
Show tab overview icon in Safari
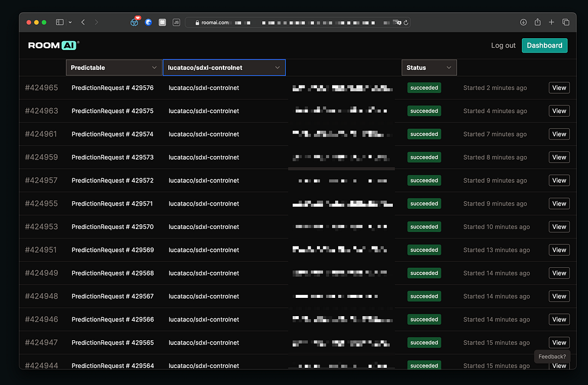click(x=566, y=22)
